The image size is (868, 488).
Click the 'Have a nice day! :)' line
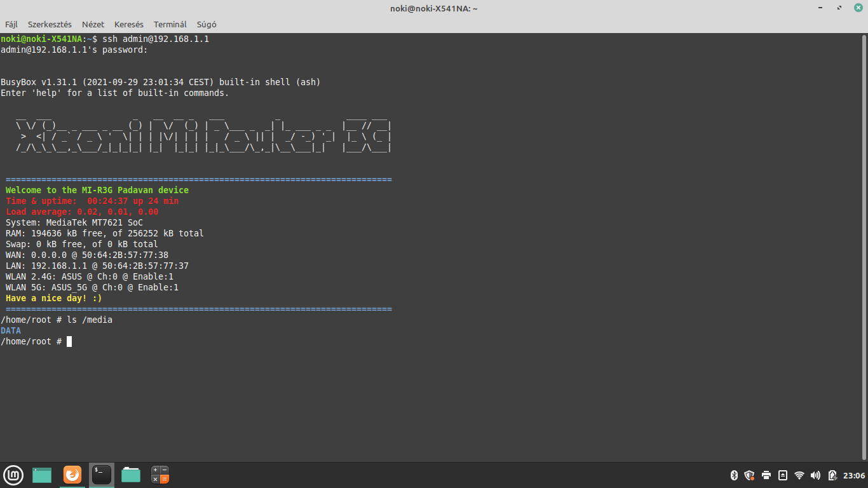coord(54,298)
